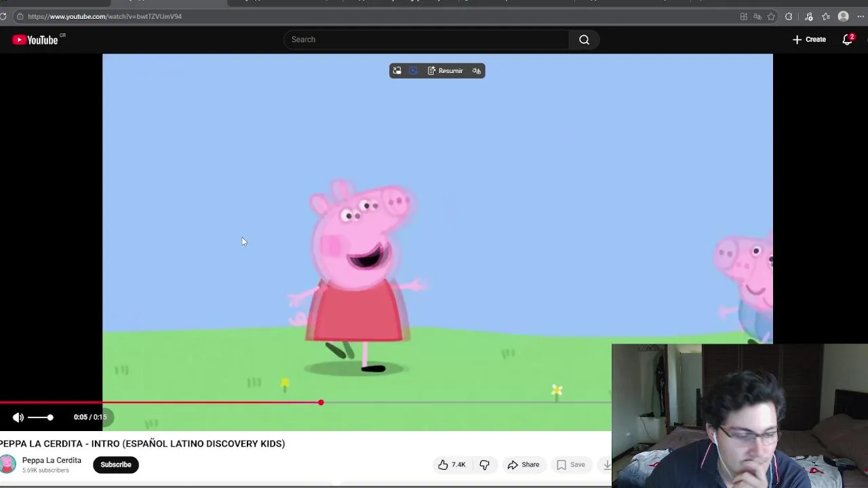
Task: Share the video
Action: [524, 464]
